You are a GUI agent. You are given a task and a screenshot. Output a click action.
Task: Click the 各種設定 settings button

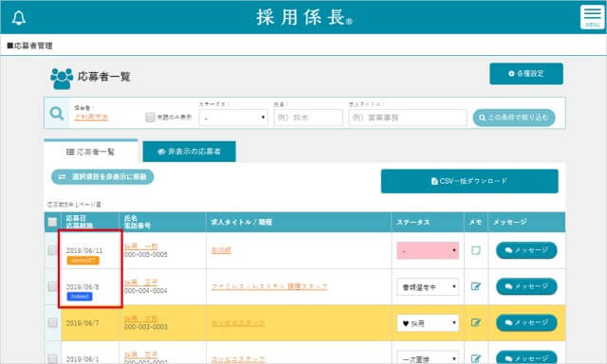click(x=526, y=74)
